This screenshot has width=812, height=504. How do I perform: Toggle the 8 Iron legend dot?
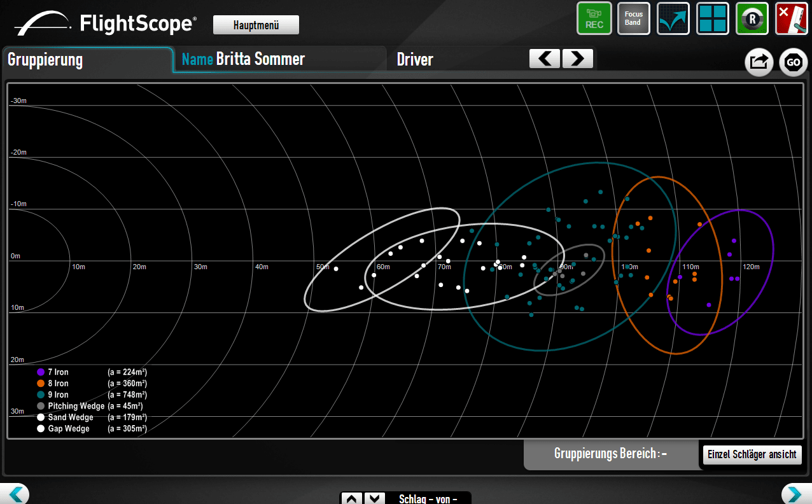pos(41,384)
